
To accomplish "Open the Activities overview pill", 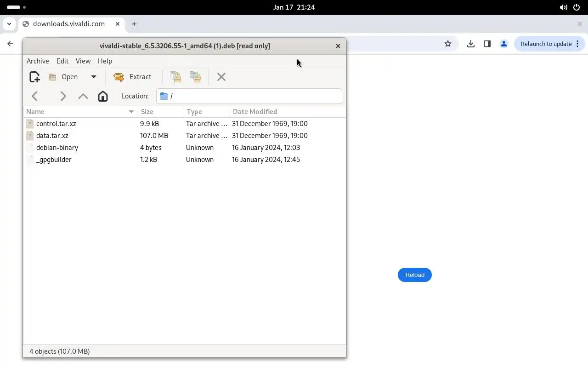I will pyautogui.click(x=16, y=7).
